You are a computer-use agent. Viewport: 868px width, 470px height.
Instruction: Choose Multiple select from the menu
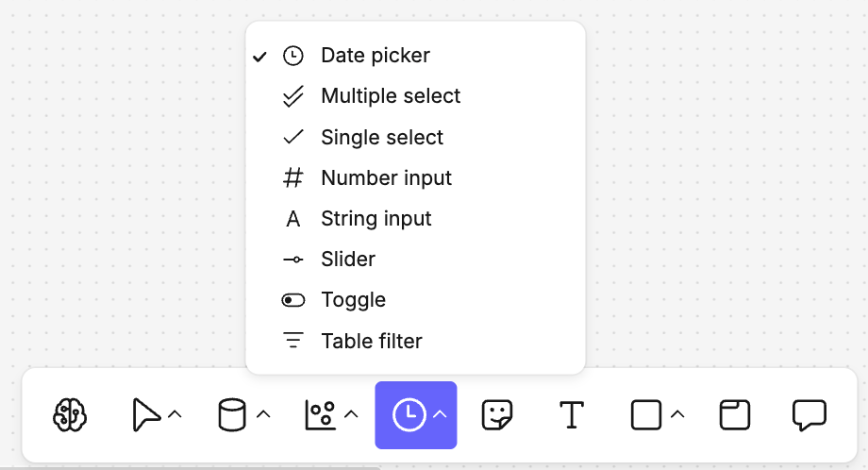391,96
